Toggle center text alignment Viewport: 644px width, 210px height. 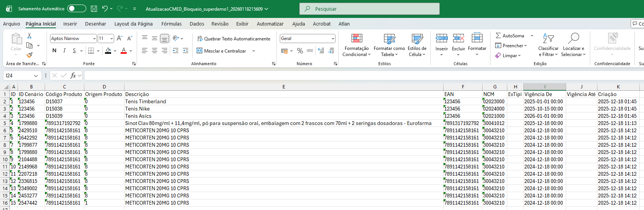155,51
